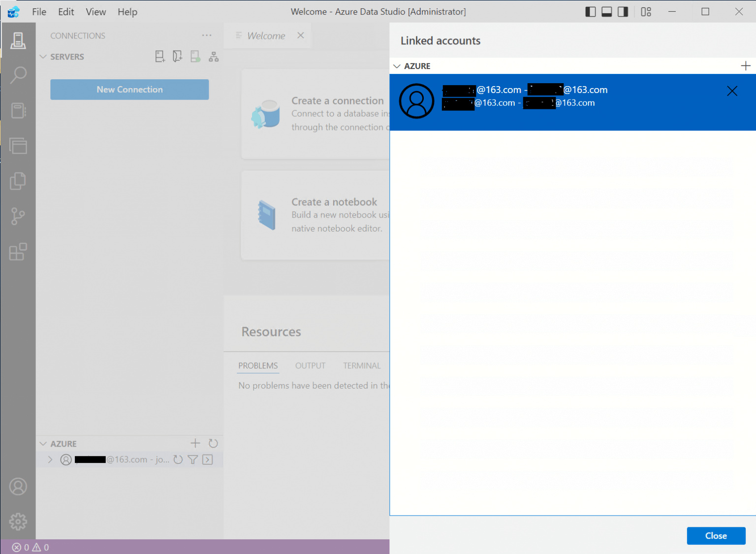Minimize the Azure Data Studio window
Viewport: 756px width, 554px height.
coord(672,12)
